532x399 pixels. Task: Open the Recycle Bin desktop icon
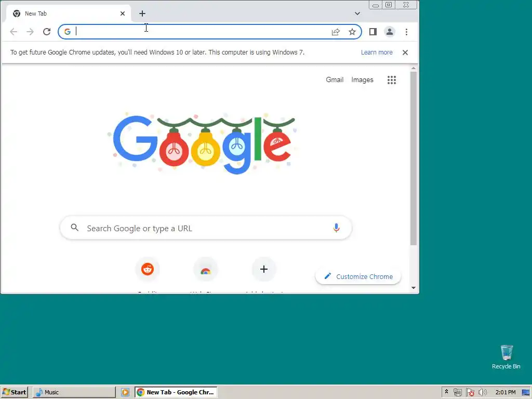[x=506, y=357]
